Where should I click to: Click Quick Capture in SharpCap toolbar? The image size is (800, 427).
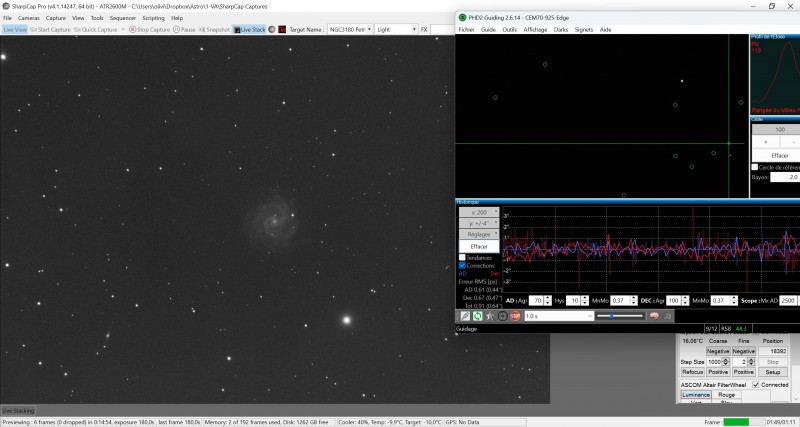(95, 30)
